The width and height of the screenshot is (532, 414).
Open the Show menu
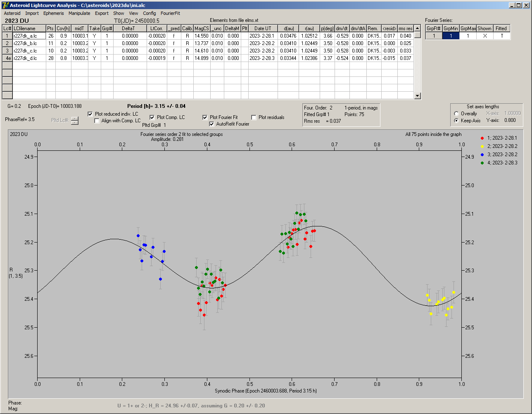click(x=119, y=13)
